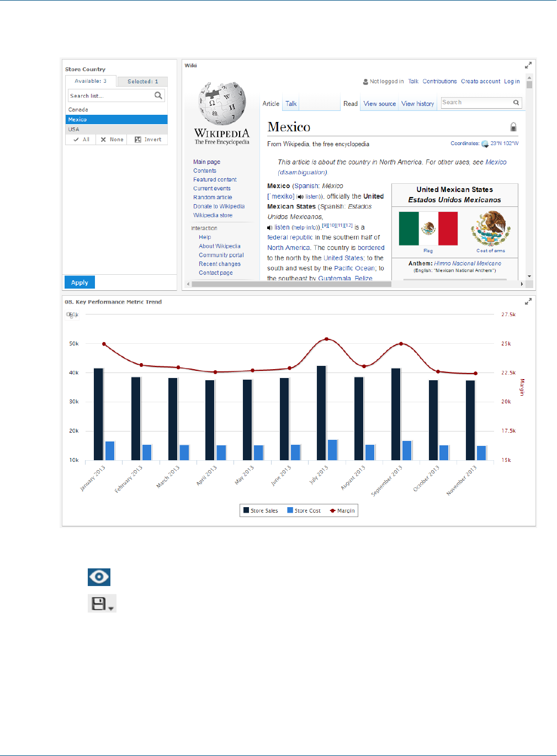This screenshot has height=756, width=557.
Task: Click the Mexico coat of arms image
Action: pos(491,228)
